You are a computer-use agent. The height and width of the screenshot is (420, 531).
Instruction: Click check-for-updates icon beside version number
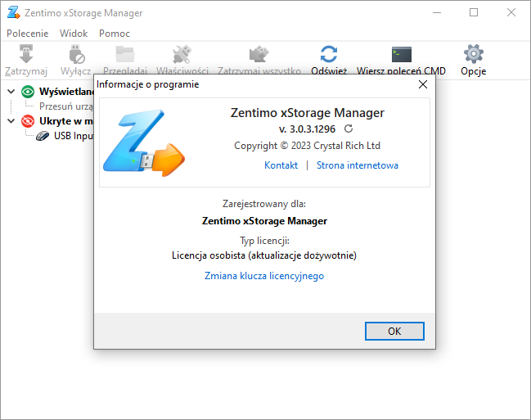tap(349, 129)
